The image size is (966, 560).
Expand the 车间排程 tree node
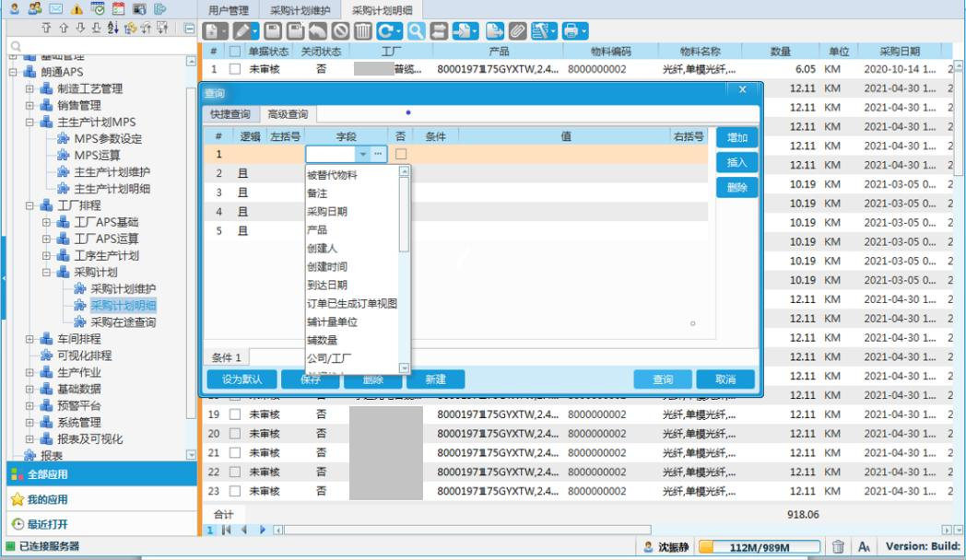click(x=29, y=339)
